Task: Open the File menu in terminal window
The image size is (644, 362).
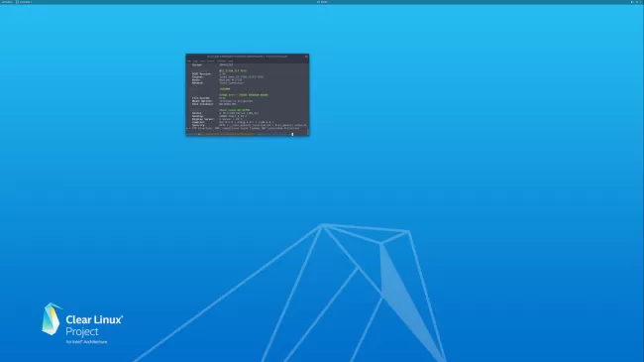Action: click(189, 60)
